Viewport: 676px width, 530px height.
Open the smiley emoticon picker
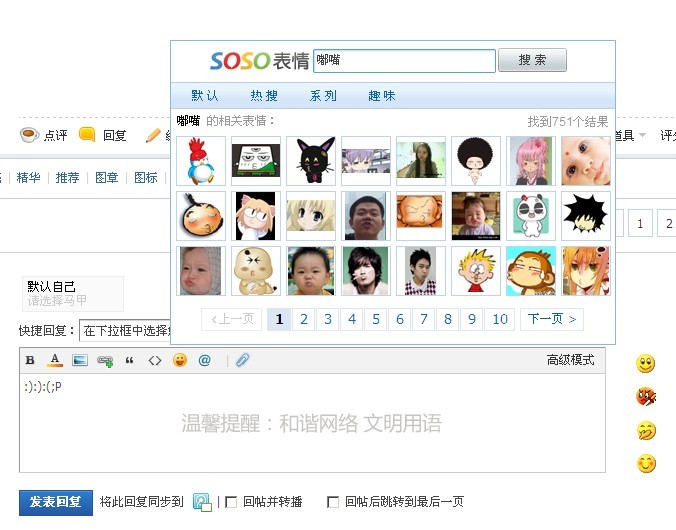[180, 360]
